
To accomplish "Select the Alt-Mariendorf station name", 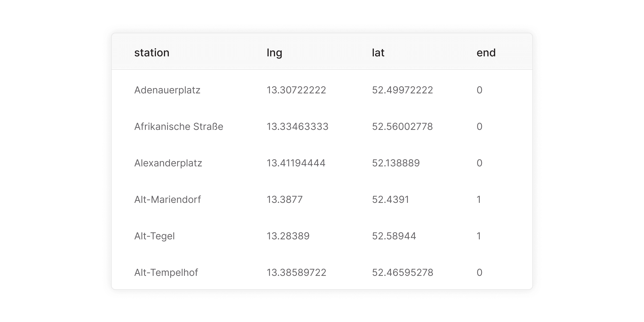I will [x=167, y=199].
